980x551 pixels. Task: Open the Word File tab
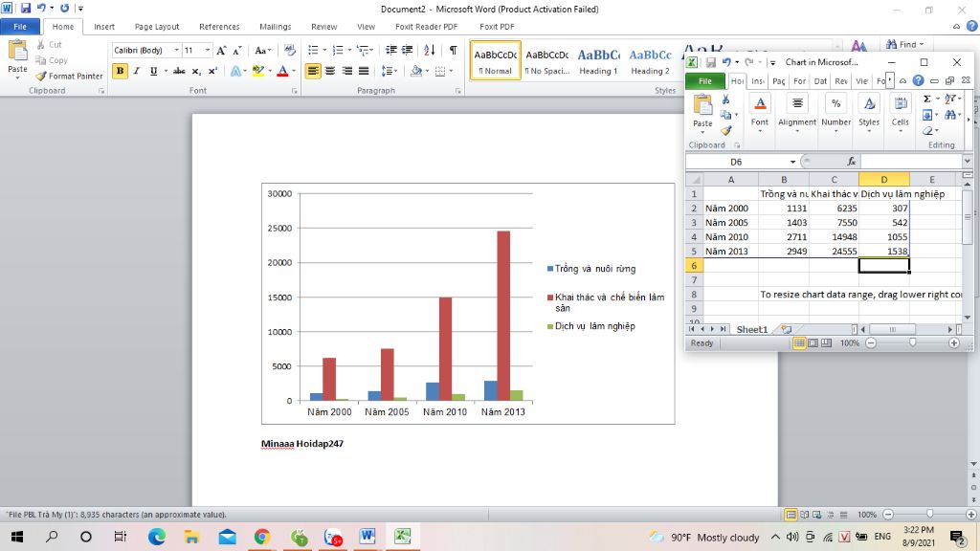(x=20, y=26)
